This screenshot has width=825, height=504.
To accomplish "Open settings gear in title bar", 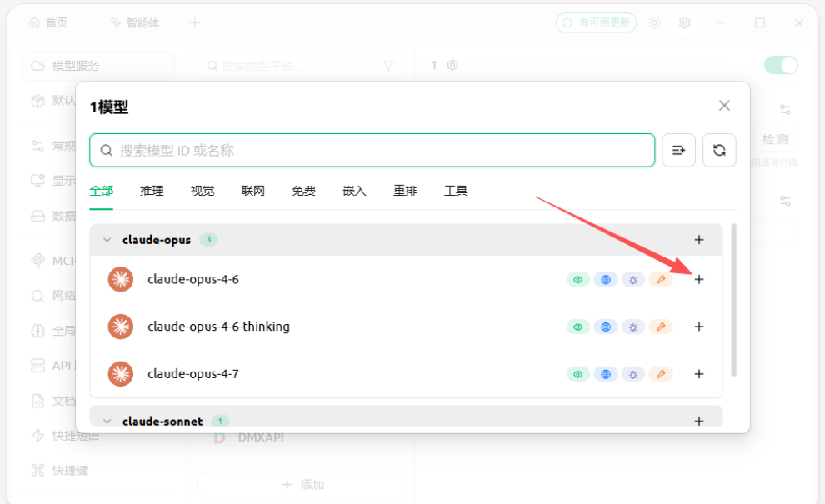I will [684, 23].
